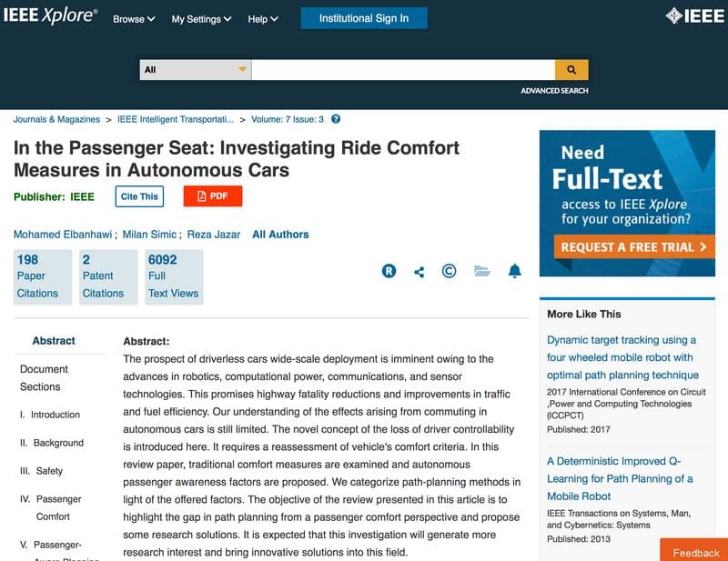
Task: Click the Rights and Permissions R icon
Action: pyautogui.click(x=389, y=271)
